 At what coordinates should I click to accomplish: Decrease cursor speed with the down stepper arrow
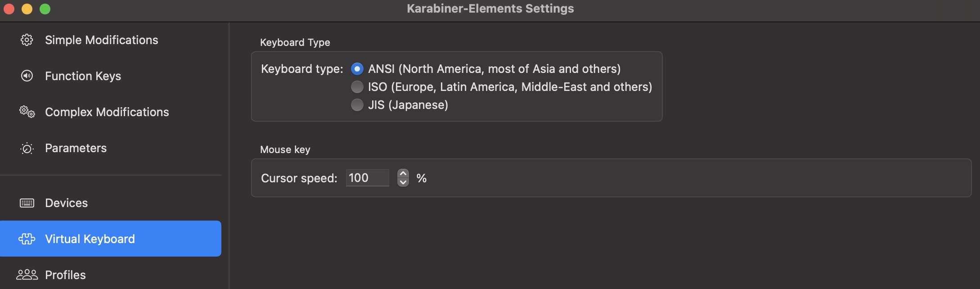point(403,182)
